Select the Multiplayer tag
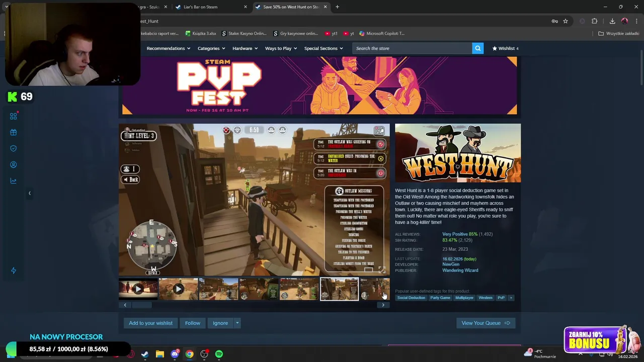 [464, 298]
